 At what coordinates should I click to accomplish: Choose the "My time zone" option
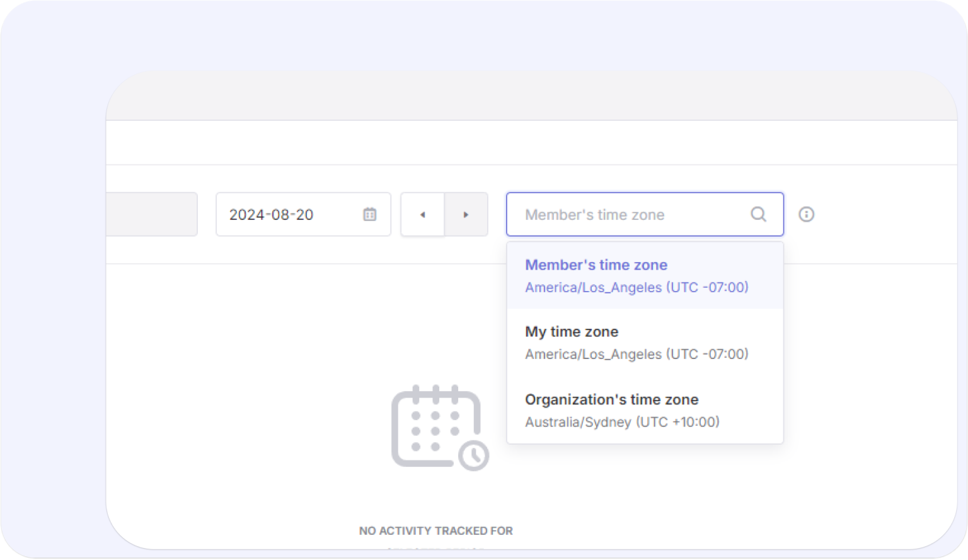tap(572, 332)
